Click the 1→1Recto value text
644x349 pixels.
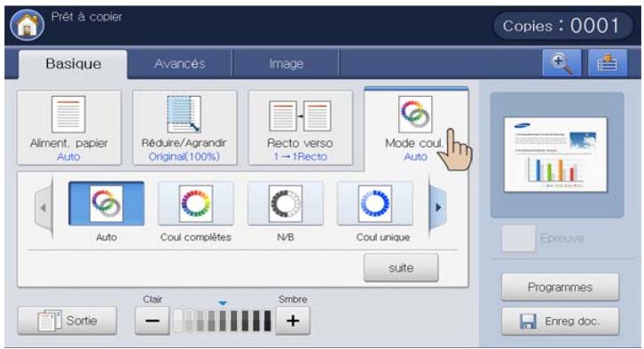[x=301, y=156]
